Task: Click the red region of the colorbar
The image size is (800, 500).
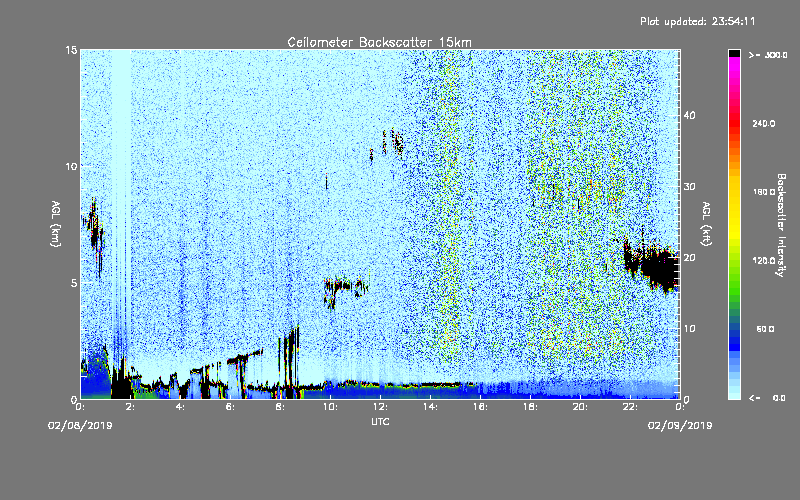Action: tap(734, 122)
